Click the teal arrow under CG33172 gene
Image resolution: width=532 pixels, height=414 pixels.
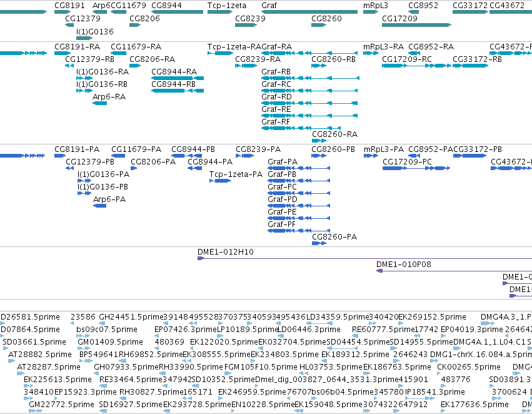click(470, 12)
